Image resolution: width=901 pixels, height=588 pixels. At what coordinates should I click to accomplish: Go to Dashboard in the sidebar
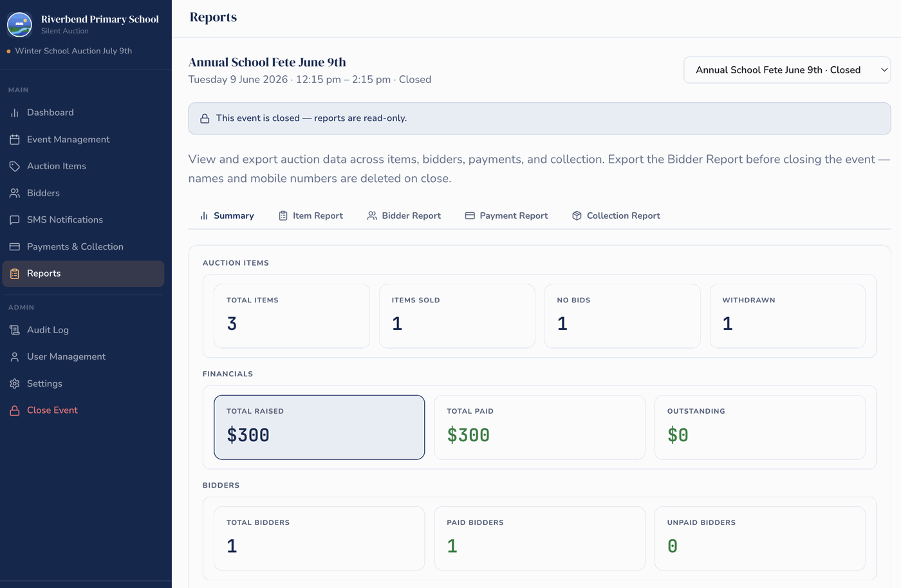[83, 113]
